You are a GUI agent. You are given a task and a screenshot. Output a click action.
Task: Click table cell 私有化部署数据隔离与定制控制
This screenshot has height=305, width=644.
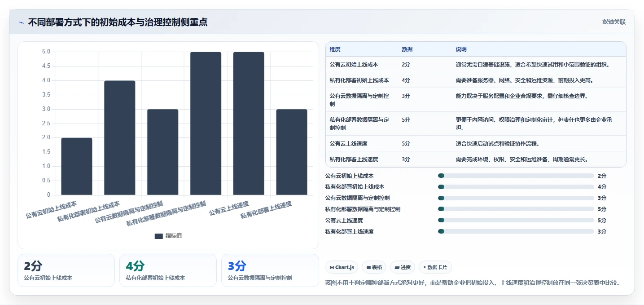click(359, 124)
